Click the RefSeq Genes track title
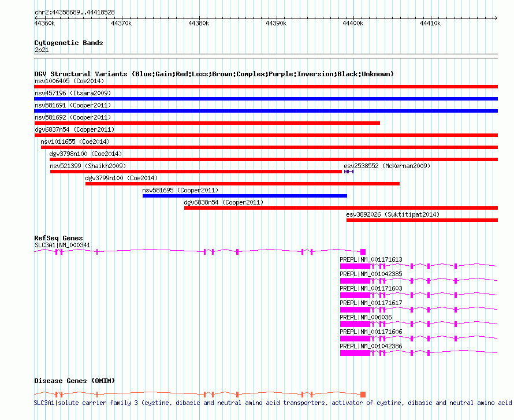The image size is (514, 420). coord(58,238)
